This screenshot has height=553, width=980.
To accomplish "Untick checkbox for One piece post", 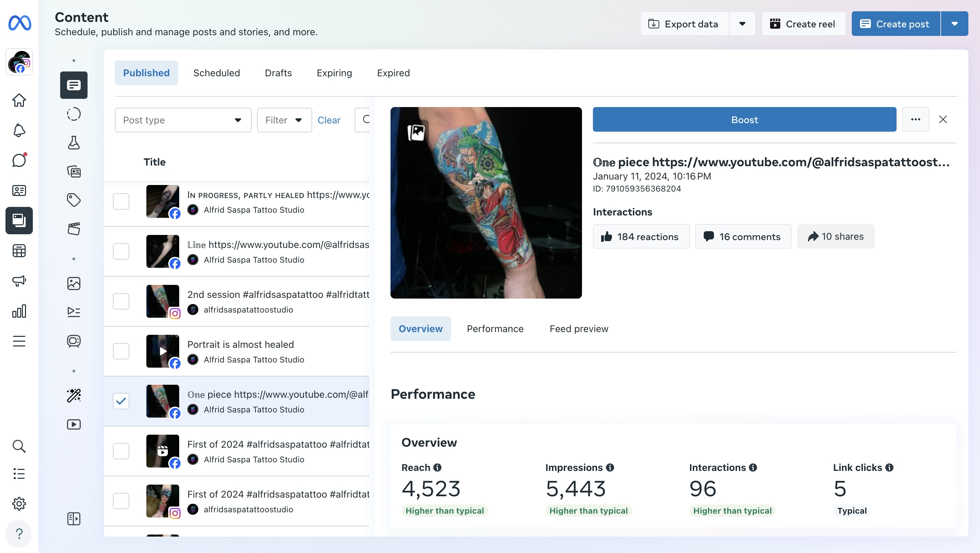I will [121, 401].
